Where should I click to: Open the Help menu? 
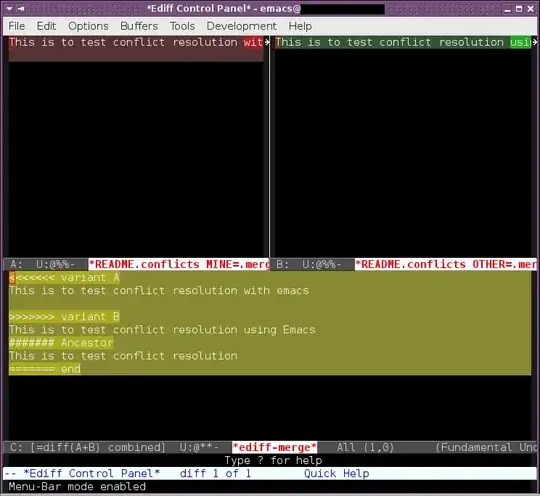pos(300,26)
